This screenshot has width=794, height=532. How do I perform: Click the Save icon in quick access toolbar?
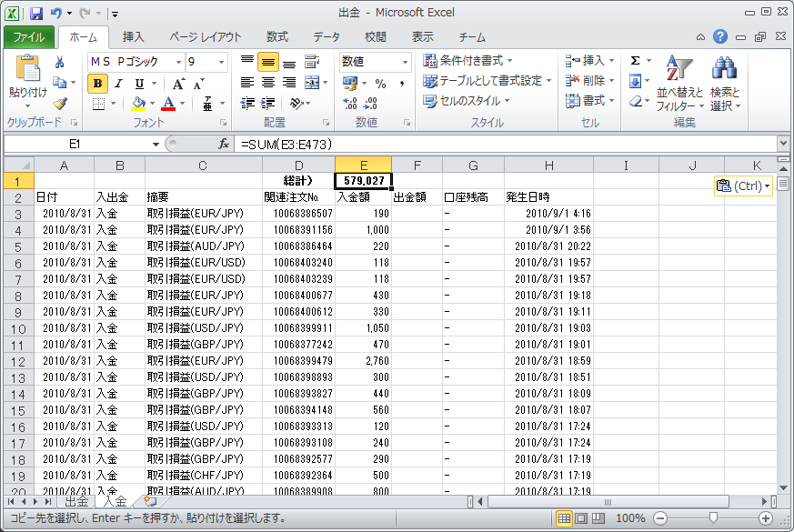point(36,14)
